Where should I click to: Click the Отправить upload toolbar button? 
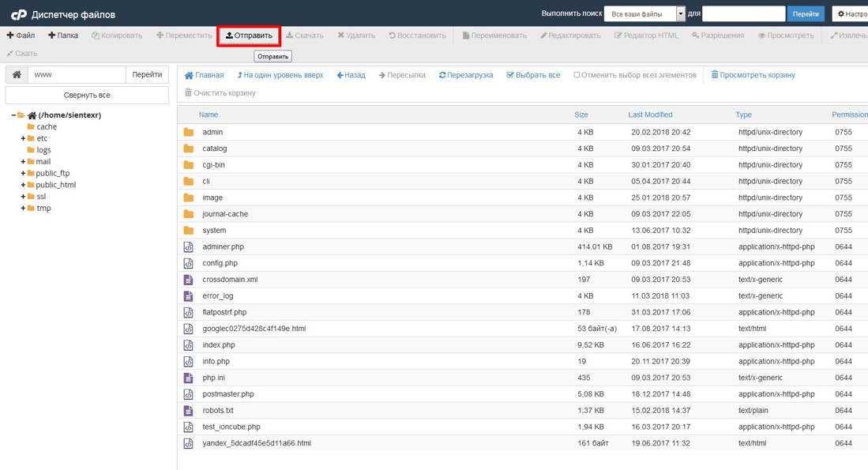tap(249, 36)
